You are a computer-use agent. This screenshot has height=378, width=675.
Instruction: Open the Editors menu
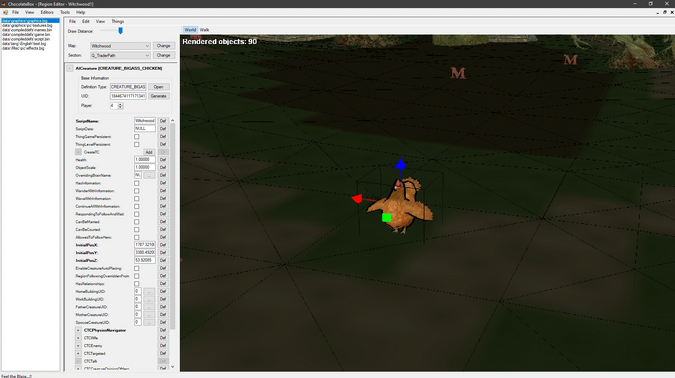pyautogui.click(x=47, y=12)
